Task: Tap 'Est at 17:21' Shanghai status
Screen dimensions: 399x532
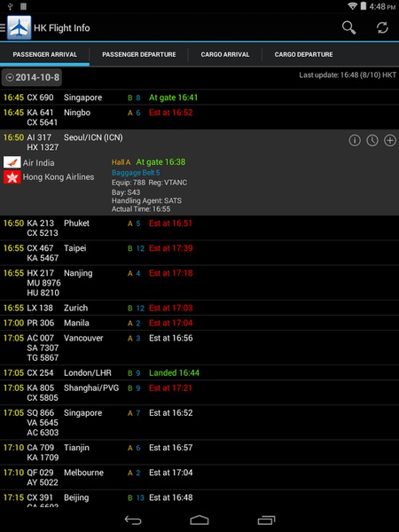Action: coord(170,387)
